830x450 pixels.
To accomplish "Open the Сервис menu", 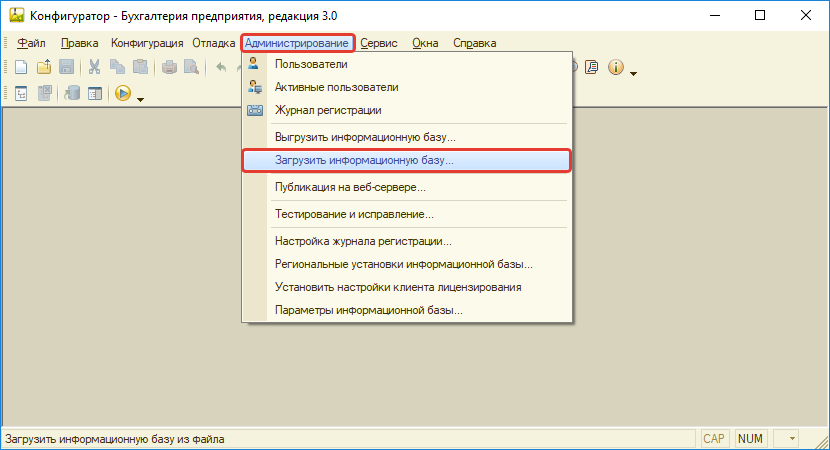I will [378, 43].
